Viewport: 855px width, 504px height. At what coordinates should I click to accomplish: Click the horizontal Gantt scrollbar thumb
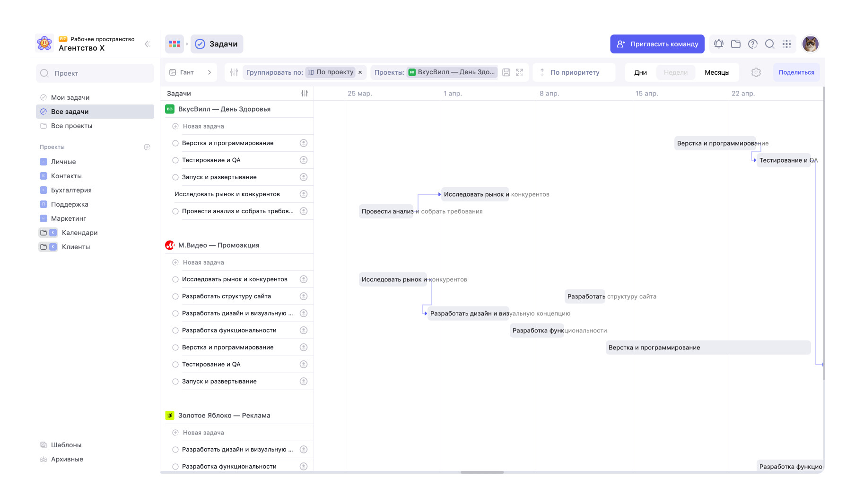pyautogui.click(x=482, y=472)
